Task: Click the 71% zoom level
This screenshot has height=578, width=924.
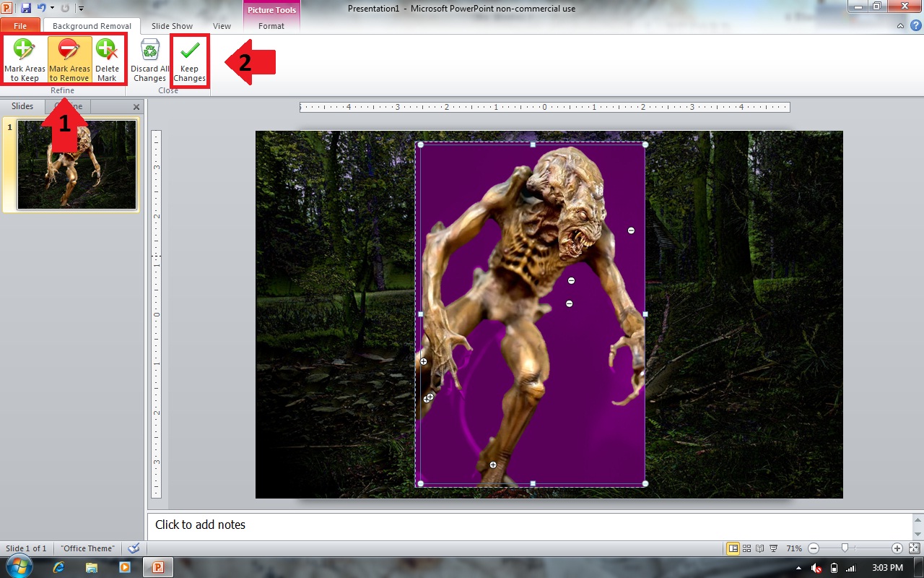Action: coord(794,548)
